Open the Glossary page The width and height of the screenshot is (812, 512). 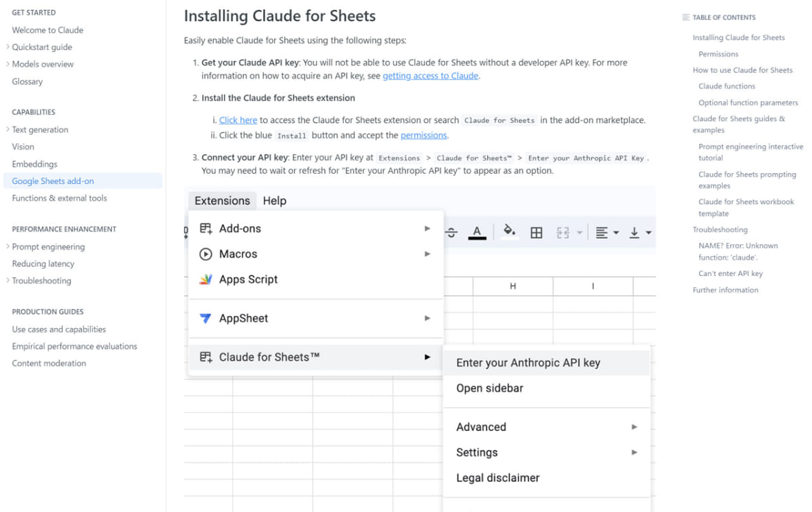coord(28,81)
